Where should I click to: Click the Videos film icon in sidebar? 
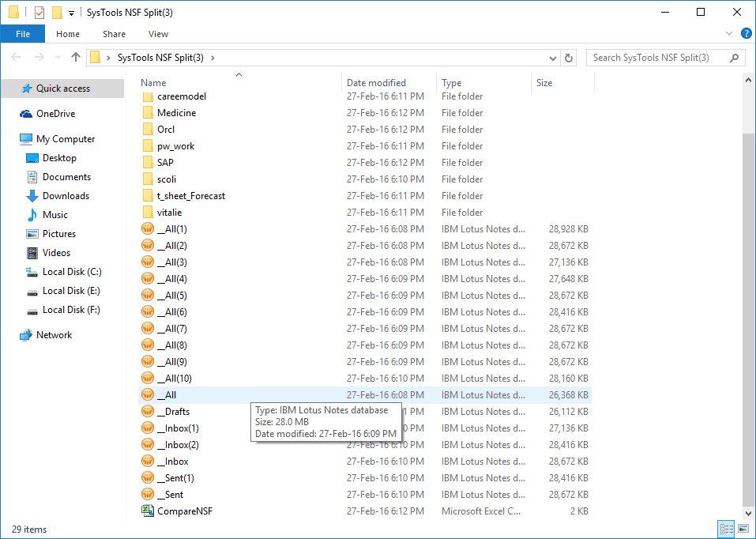click(x=32, y=253)
